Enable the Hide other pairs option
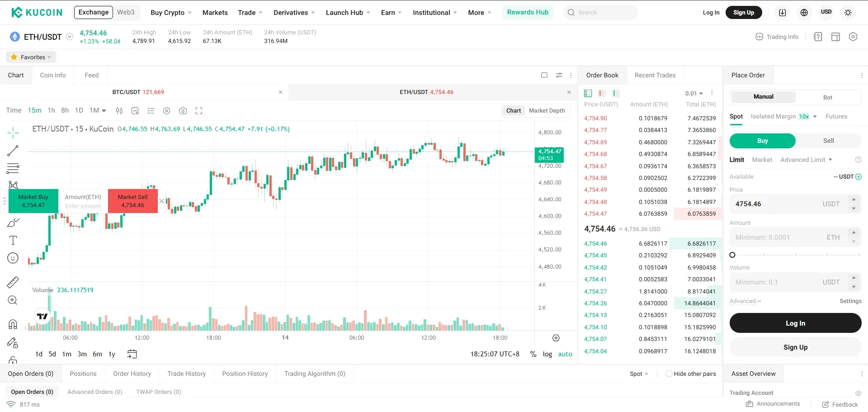868x412 pixels. tap(669, 374)
